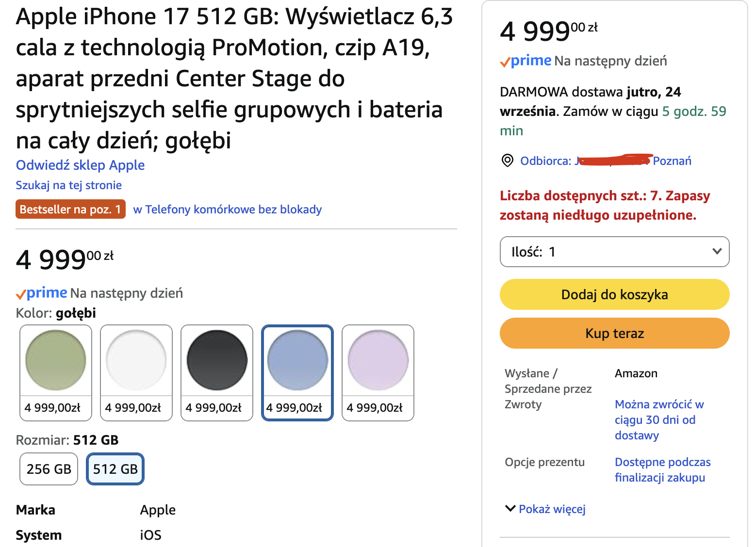Click Dodaj do koszyka button

click(x=614, y=294)
